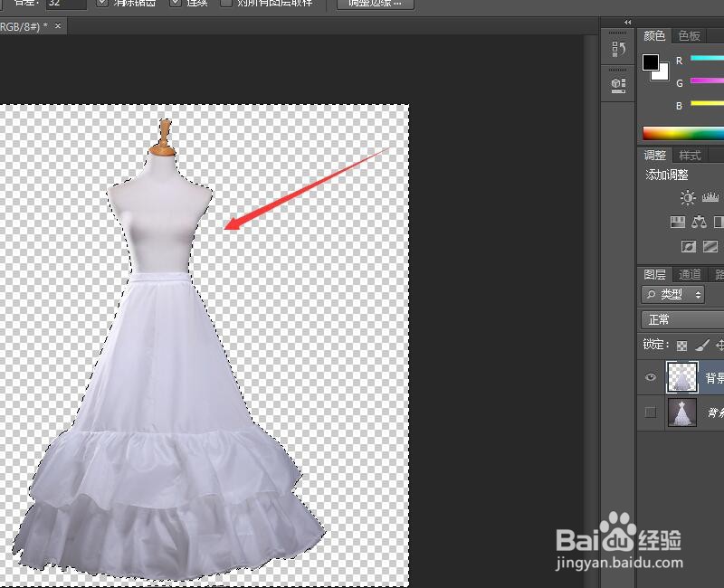The height and width of the screenshot is (588, 724).
Task: Click the tolerance input field showing 32
Action: 66,4
